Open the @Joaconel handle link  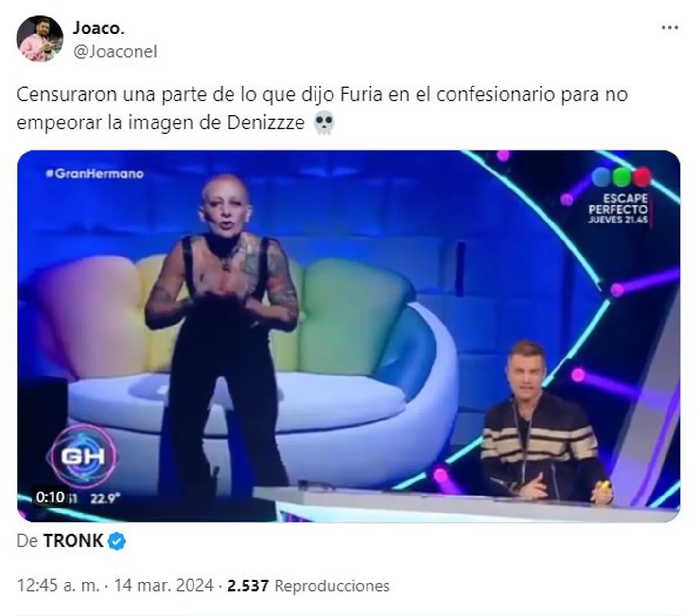pos(115,51)
